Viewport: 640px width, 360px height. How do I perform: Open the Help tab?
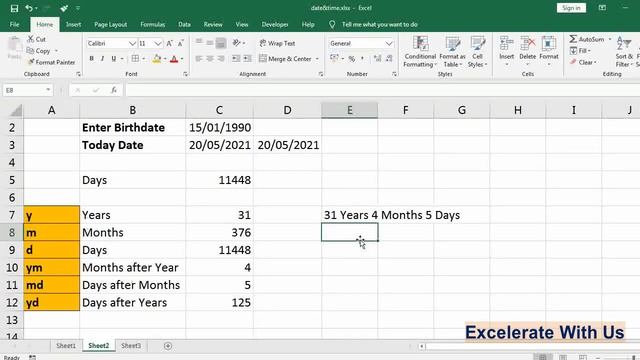click(x=308, y=24)
